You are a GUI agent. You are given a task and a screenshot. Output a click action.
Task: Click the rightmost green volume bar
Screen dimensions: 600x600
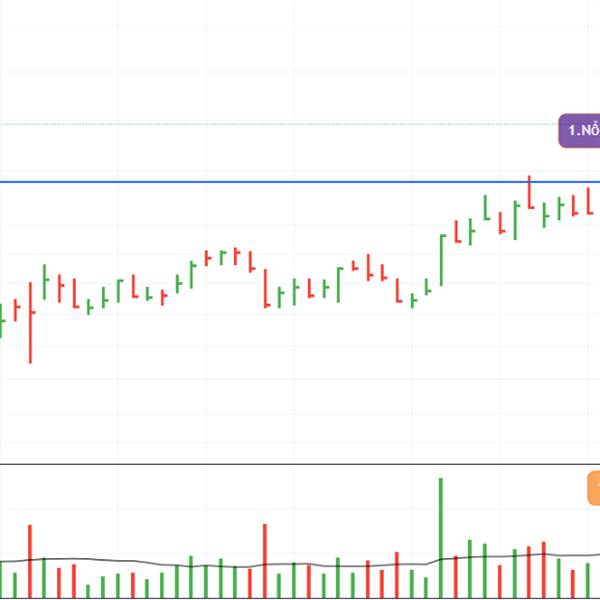click(x=588, y=580)
